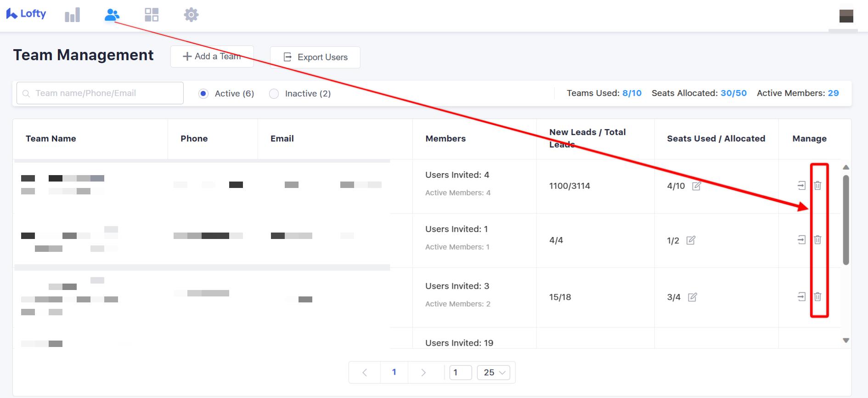Open the 25 per page dropdown
868x398 pixels.
(494, 372)
